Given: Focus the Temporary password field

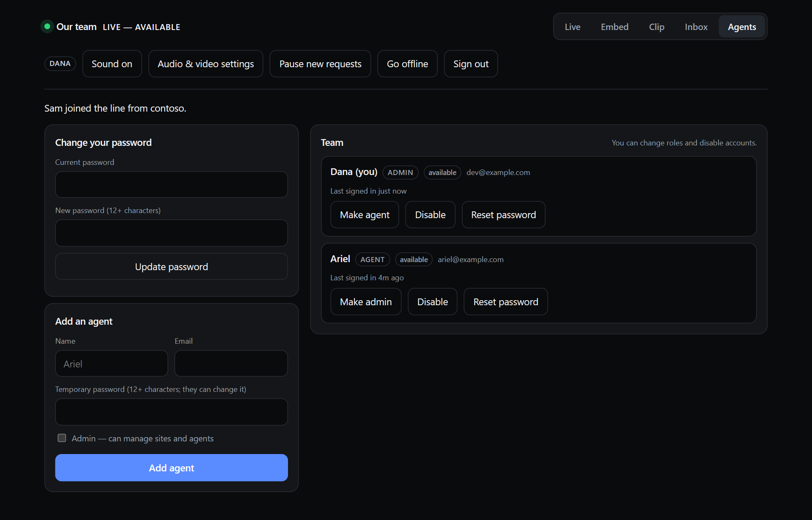Looking at the screenshot, I should [x=171, y=412].
